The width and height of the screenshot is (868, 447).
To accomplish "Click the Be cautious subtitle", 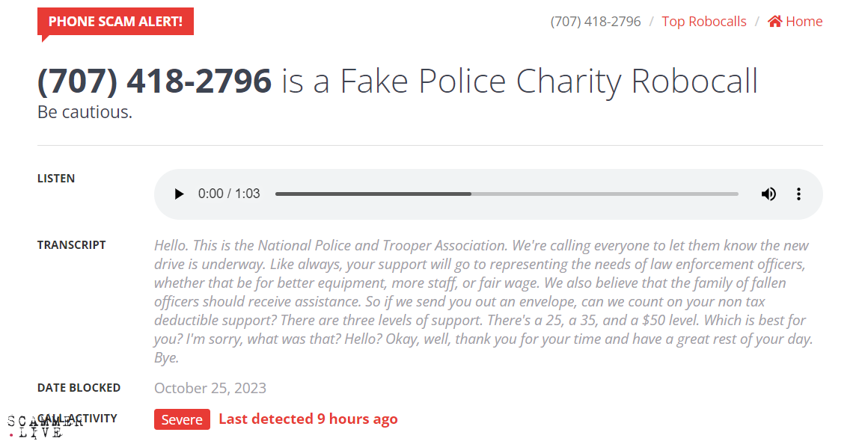I will (x=85, y=113).
